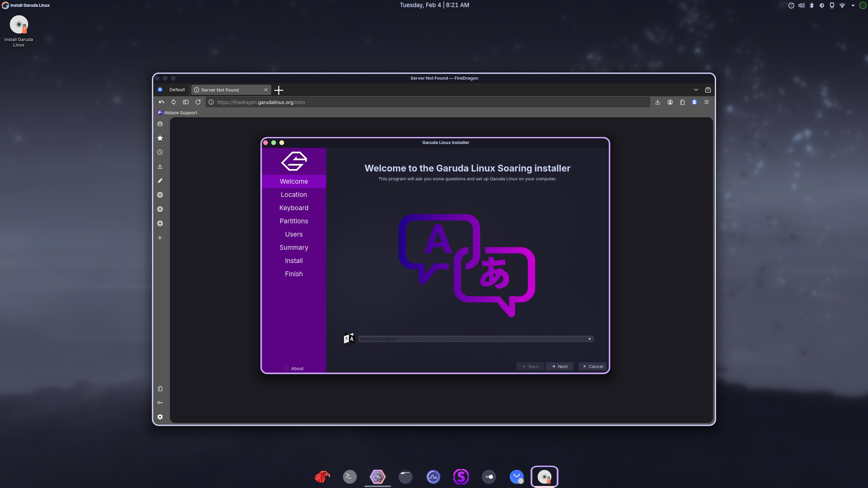Open the briefcase panel in browser sidebar
The width and height of the screenshot is (868, 488).
click(160, 124)
